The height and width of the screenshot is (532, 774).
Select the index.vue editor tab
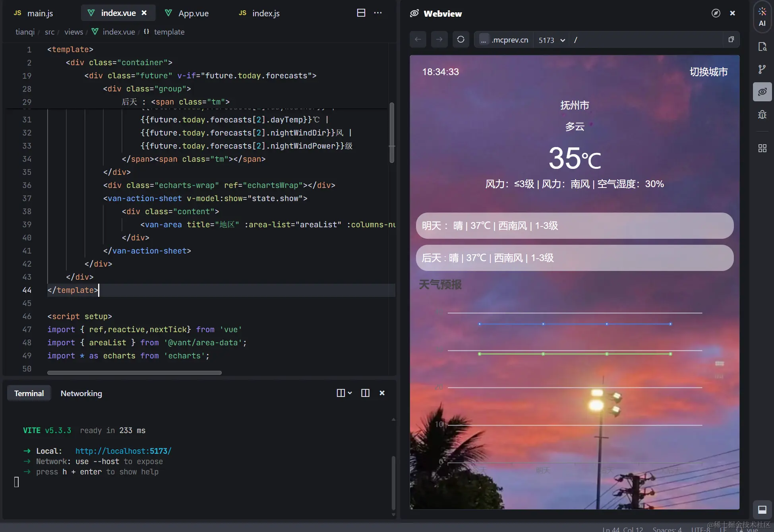pyautogui.click(x=118, y=13)
